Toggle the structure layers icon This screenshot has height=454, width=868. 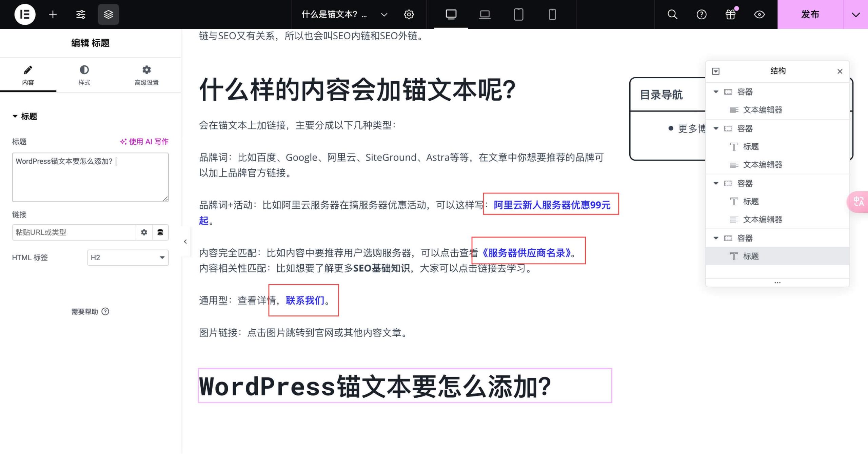coord(108,14)
